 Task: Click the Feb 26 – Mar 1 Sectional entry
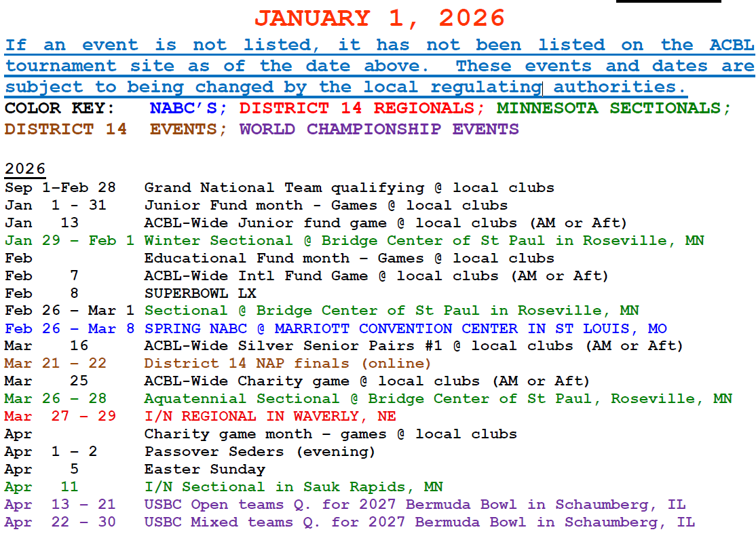point(392,311)
